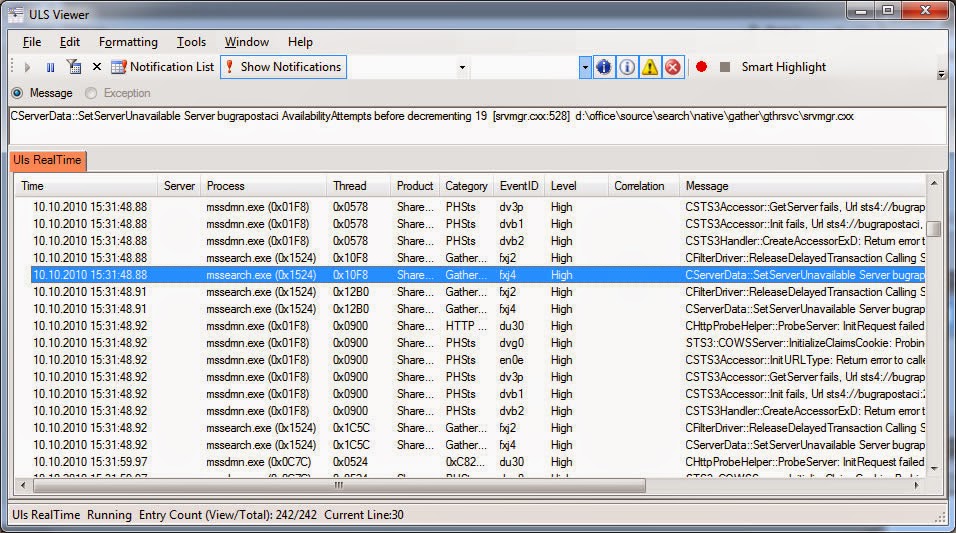This screenshot has width=956, height=533.
Task: Switch to the Uls RealTime tab
Action: [48, 160]
